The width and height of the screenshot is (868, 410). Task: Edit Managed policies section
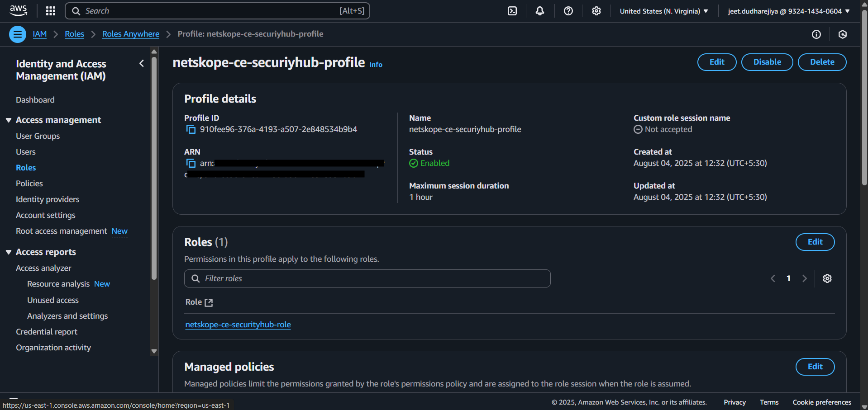tap(815, 367)
